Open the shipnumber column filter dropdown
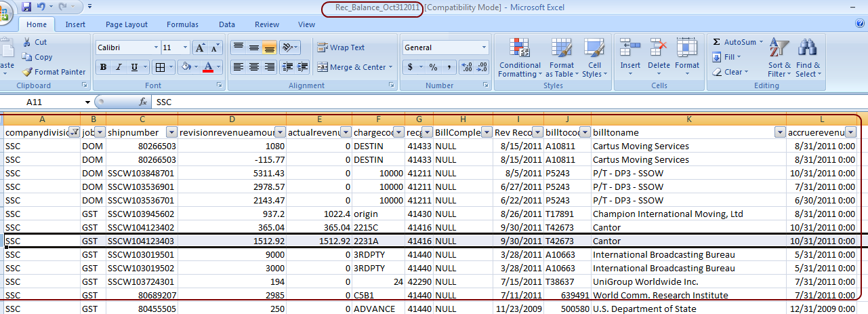This screenshot has height=314, width=868. point(171,132)
